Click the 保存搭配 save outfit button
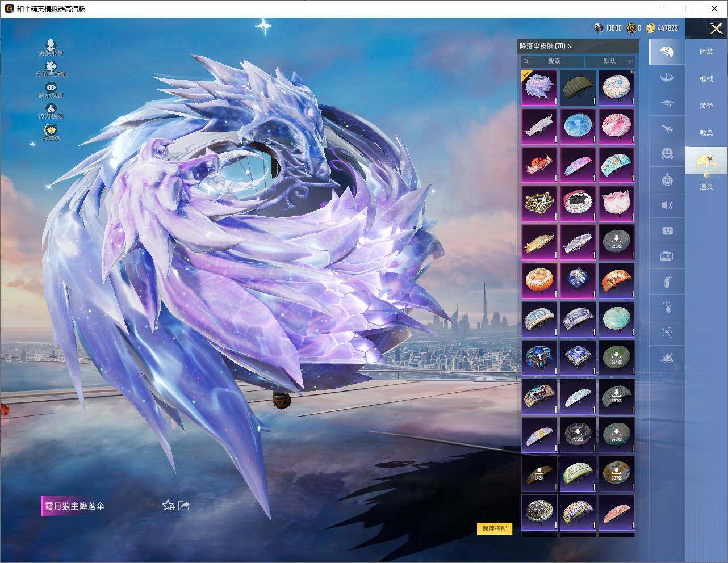Viewport: 728px width, 563px height. coord(495,528)
